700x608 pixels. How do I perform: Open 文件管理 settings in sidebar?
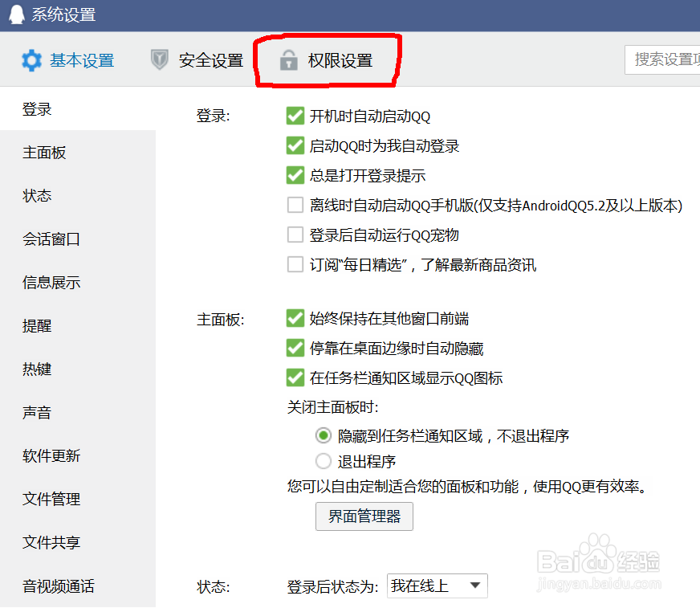[78, 499]
